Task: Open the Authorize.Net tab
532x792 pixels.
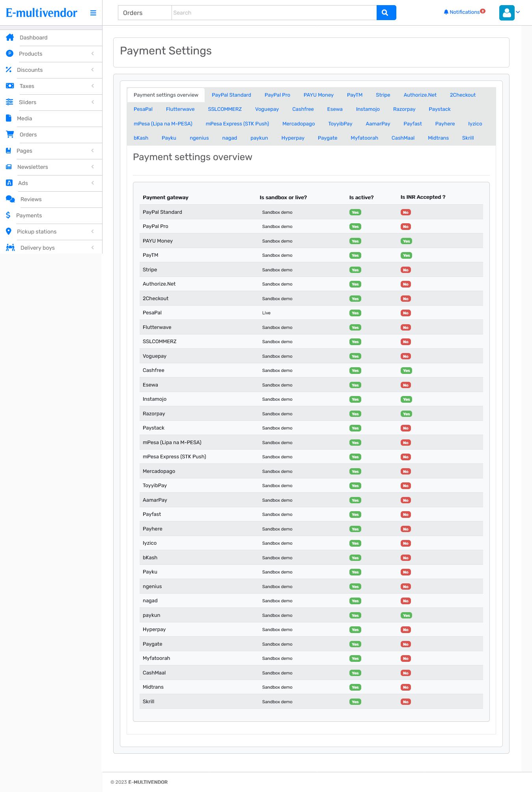Action: [x=420, y=95]
